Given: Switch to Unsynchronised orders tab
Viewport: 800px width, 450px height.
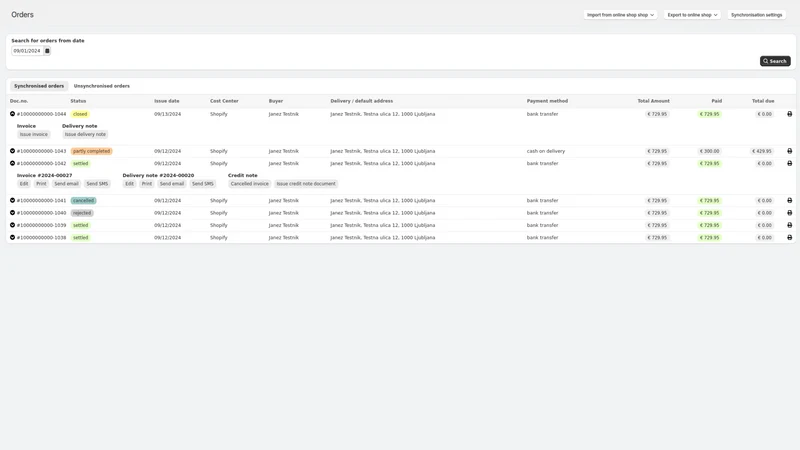Looking at the screenshot, I should point(102,86).
